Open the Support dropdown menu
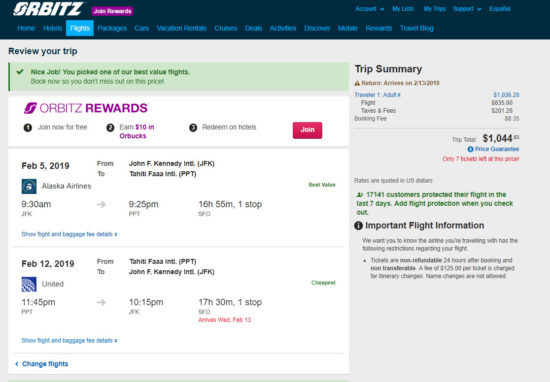The height and width of the screenshot is (382, 550). 467,9
